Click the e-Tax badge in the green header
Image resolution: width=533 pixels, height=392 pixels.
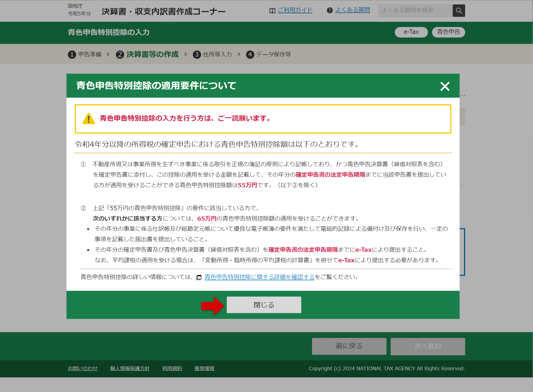pyautogui.click(x=411, y=32)
